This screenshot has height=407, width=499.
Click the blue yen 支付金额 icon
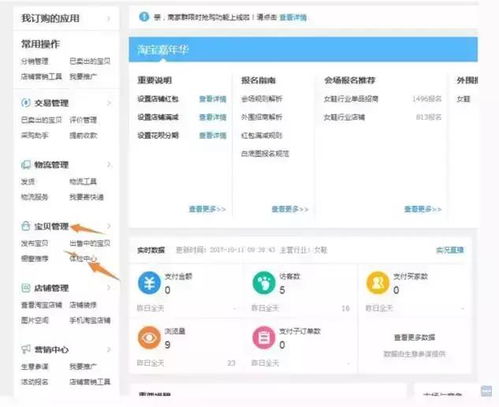click(x=149, y=283)
